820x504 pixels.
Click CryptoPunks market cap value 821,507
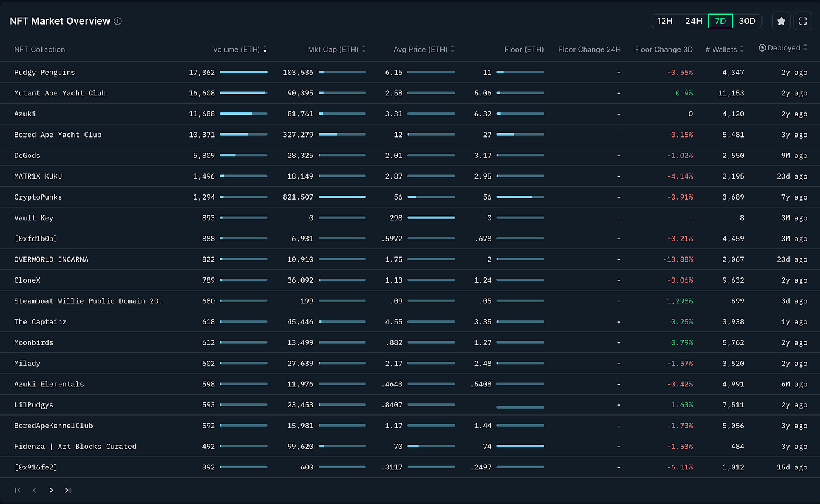(298, 197)
